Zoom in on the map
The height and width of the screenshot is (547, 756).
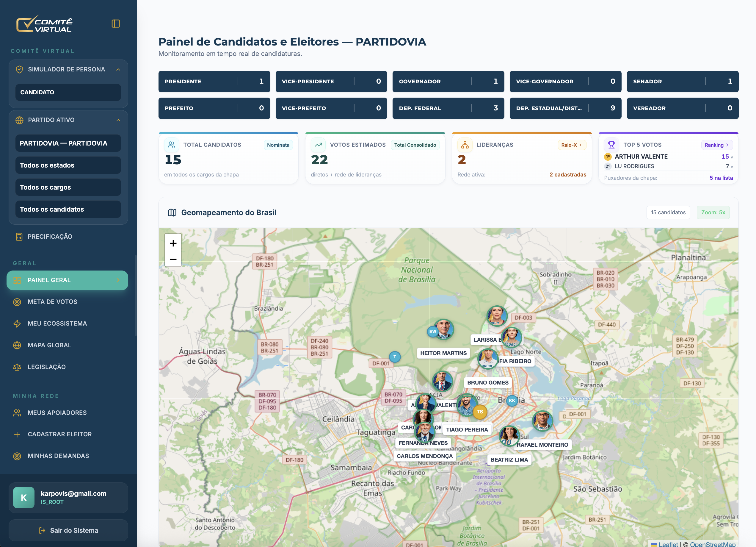point(173,243)
